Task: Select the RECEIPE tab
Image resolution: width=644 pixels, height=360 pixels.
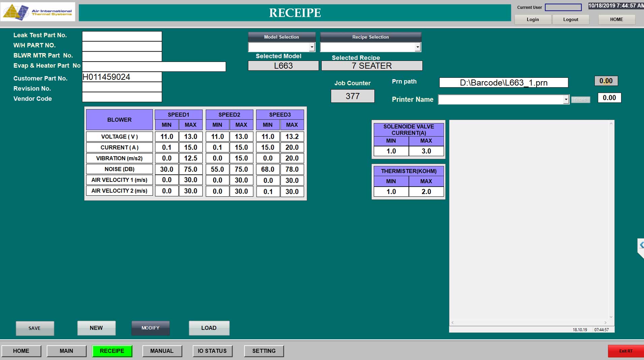Action: point(112,351)
